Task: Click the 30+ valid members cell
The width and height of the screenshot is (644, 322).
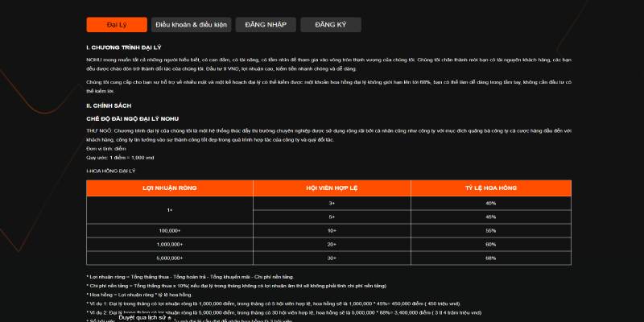Action: [x=332, y=258]
